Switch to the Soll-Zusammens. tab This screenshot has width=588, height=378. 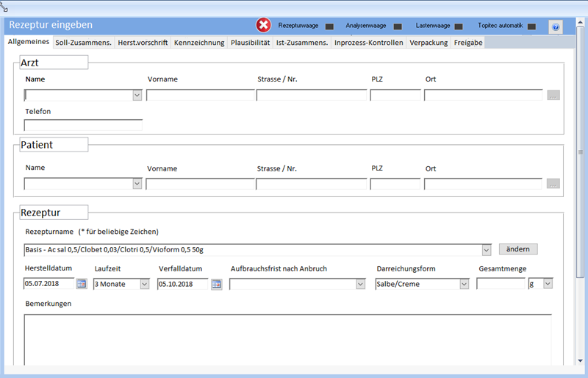[x=83, y=43]
